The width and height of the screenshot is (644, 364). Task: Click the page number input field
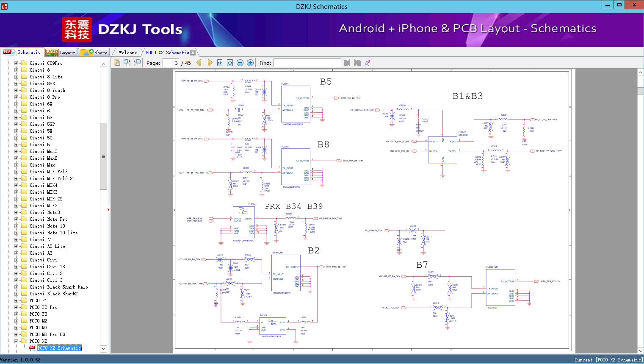(x=171, y=63)
